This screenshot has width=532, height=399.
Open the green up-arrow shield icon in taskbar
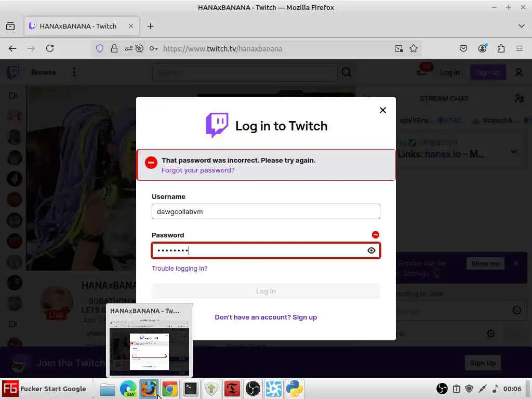[211, 389]
